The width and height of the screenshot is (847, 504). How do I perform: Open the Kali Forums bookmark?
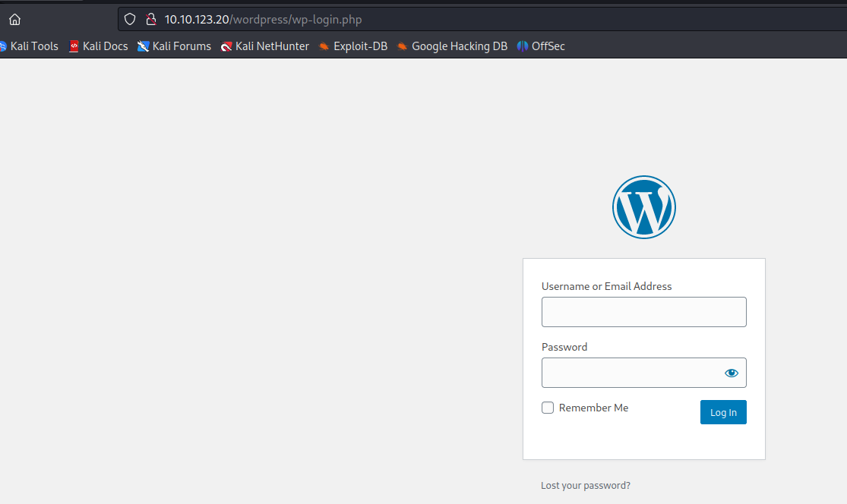[175, 46]
